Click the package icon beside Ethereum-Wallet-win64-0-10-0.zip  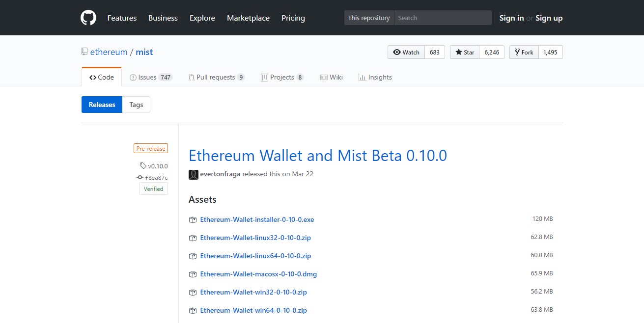click(193, 311)
